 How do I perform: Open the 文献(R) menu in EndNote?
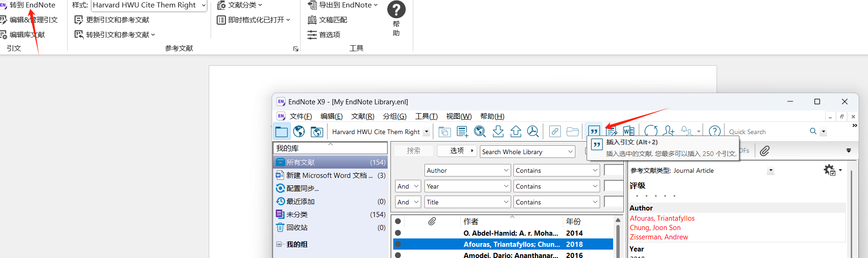tap(362, 116)
